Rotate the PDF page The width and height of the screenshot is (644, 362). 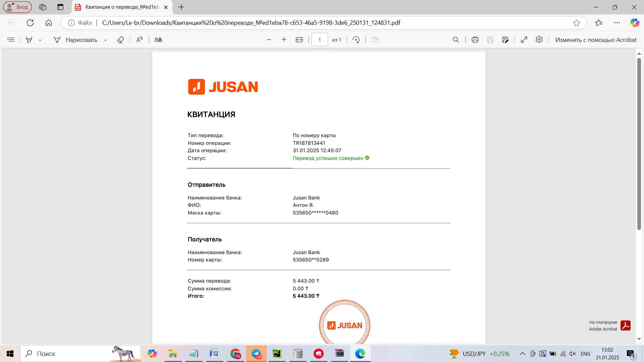[356, 40]
